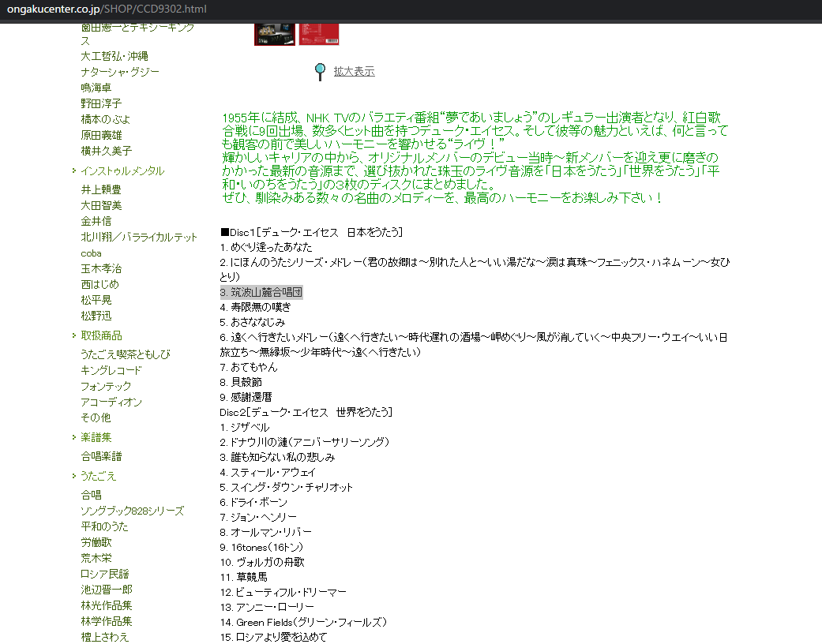Viewport: 822px width, 644px height.
Task: Open the 大田智美 sidebar link
Action: [x=101, y=205]
